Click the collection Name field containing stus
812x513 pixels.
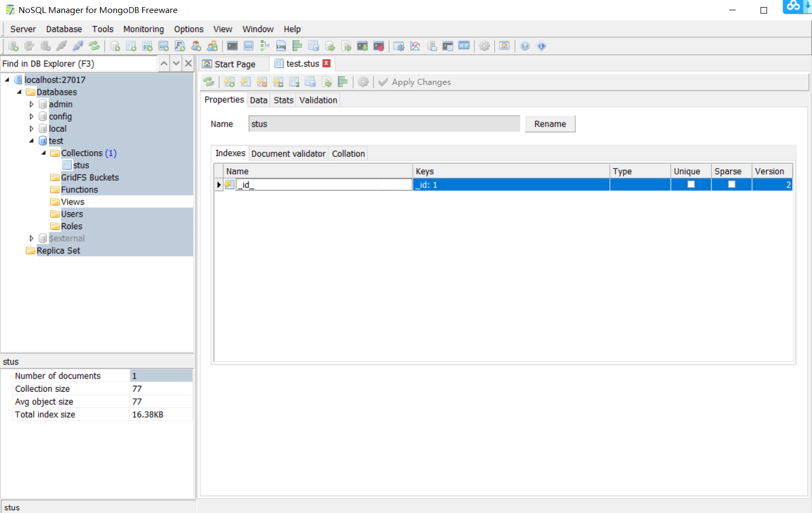point(384,124)
